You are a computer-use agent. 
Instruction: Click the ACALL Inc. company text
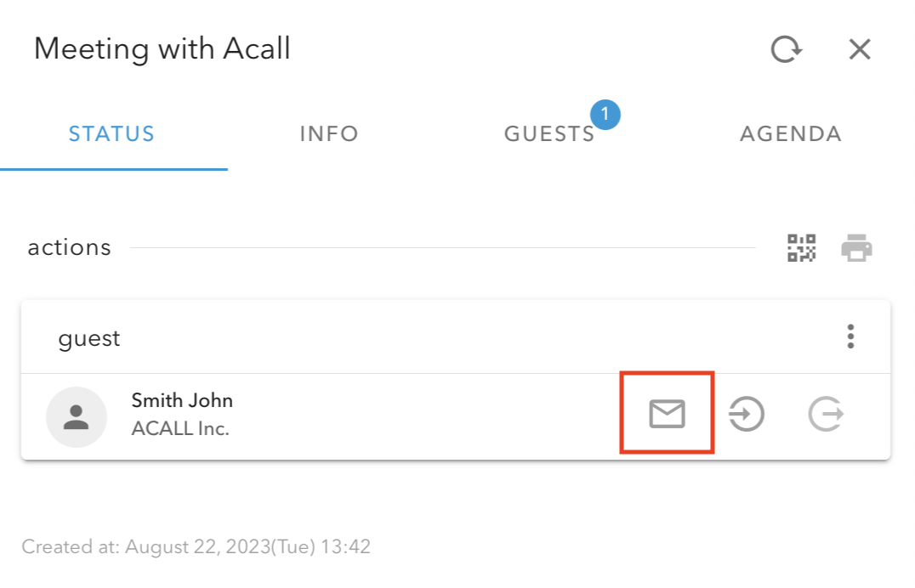pyautogui.click(x=180, y=429)
